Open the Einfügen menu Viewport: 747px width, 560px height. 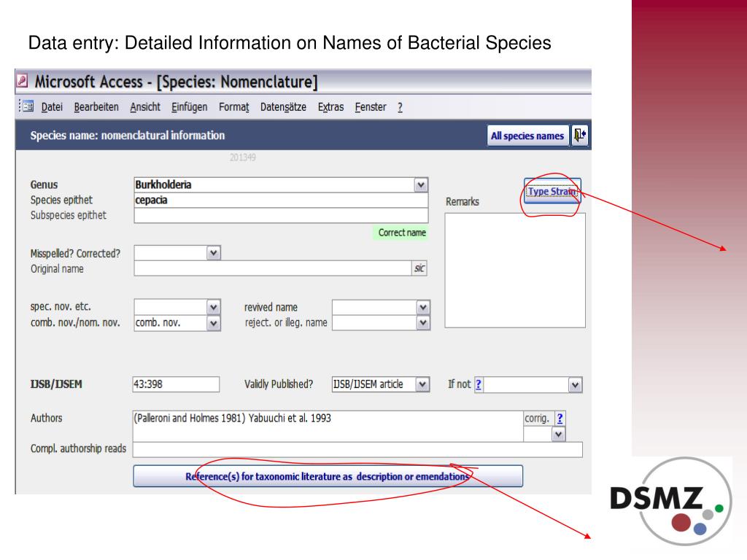click(189, 106)
